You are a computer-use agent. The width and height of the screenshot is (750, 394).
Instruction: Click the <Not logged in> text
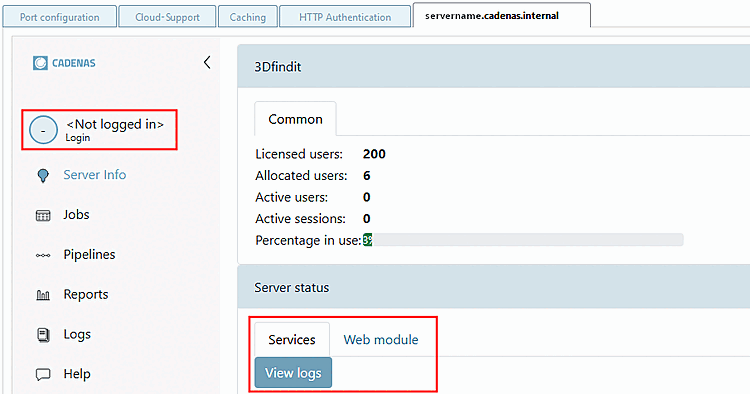[x=115, y=124]
